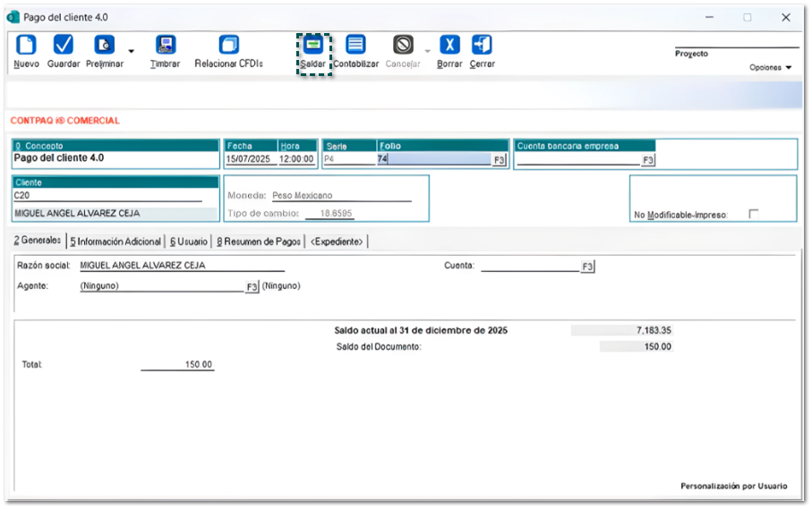
Task: Click the Nuevo document icon
Action: [26, 46]
